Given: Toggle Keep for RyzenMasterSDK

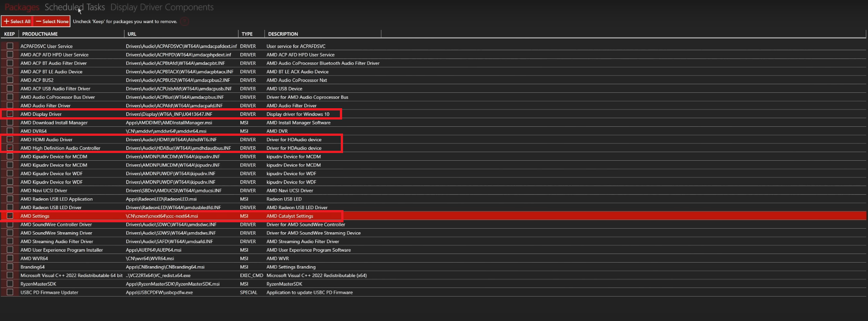Looking at the screenshot, I should click(x=10, y=283).
